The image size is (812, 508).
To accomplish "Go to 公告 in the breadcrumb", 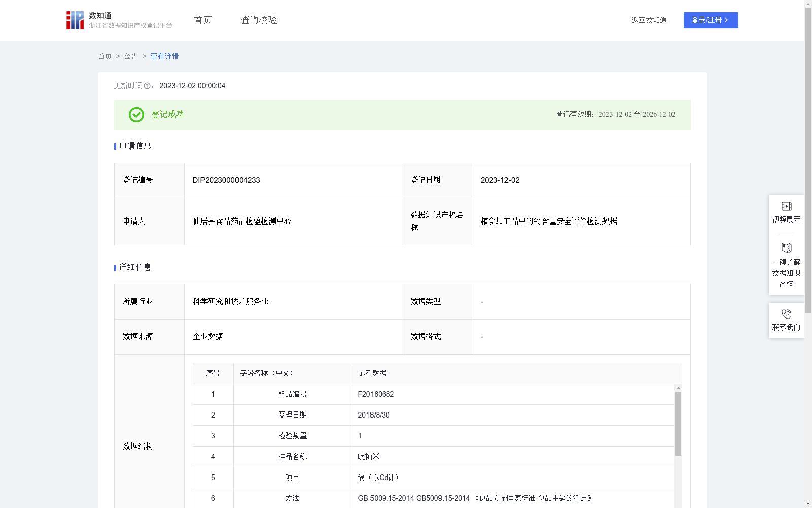I will [131, 56].
